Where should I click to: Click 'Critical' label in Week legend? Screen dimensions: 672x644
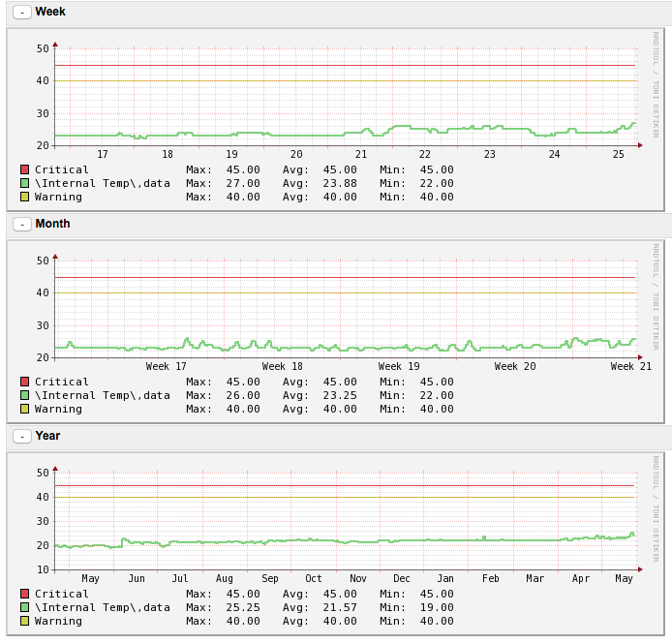click(x=62, y=169)
